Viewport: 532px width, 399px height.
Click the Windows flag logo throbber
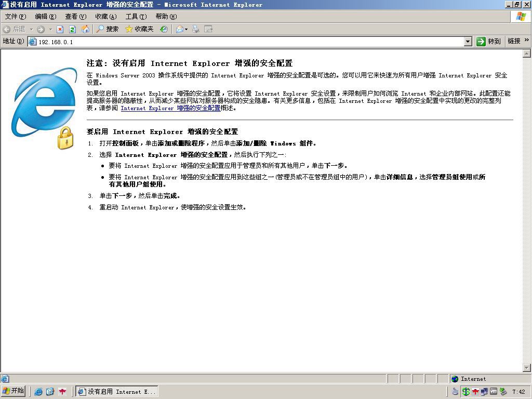tap(521, 16)
